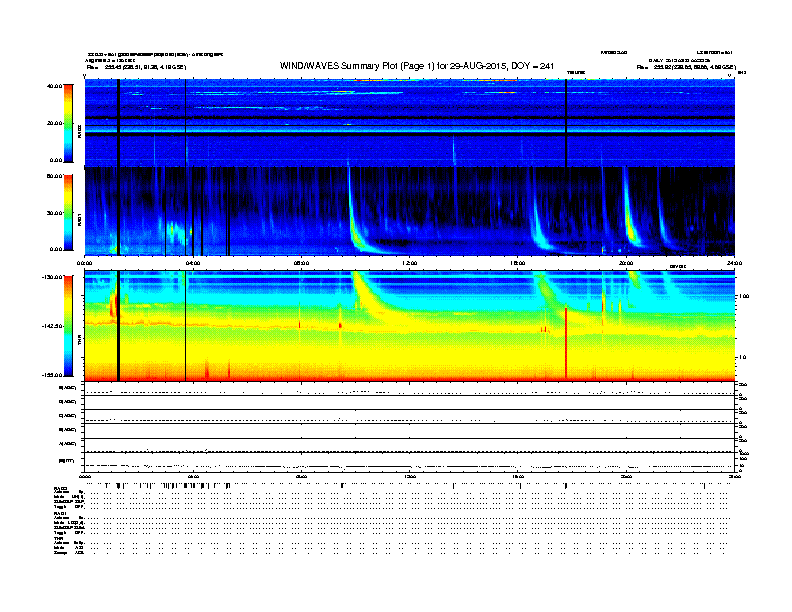Click 16:00 tick label under RAD1 spectrogram
The width and height of the screenshot is (792, 612).
pyautogui.click(x=518, y=263)
